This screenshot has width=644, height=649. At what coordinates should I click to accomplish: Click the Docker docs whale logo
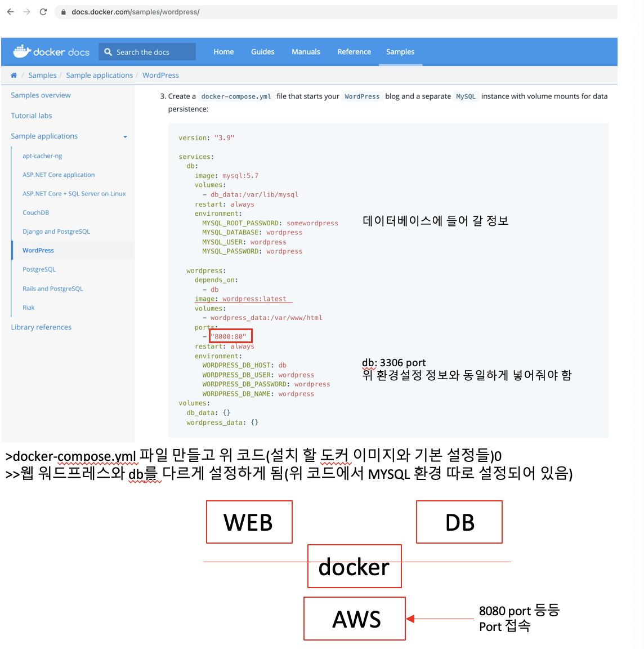tap(22, 51)
